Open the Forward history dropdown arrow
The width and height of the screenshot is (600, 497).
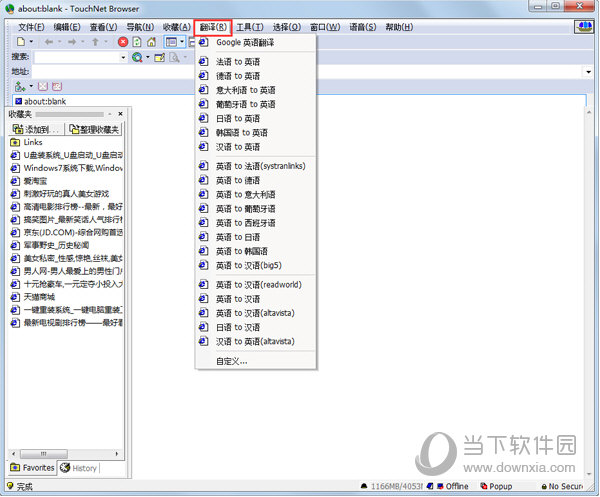[x=83, y=42]
